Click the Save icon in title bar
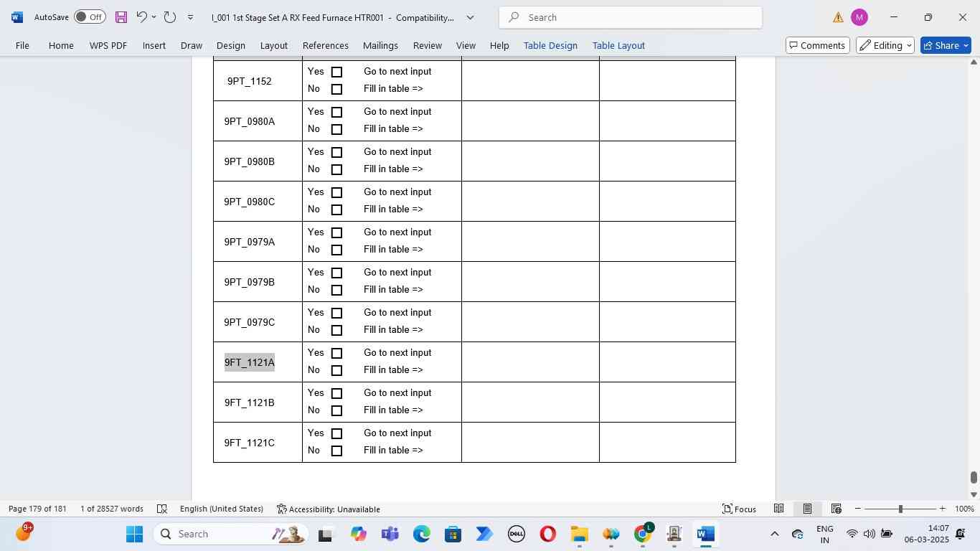The width and height of the screenshot is (980, 551). coord(121,17)
